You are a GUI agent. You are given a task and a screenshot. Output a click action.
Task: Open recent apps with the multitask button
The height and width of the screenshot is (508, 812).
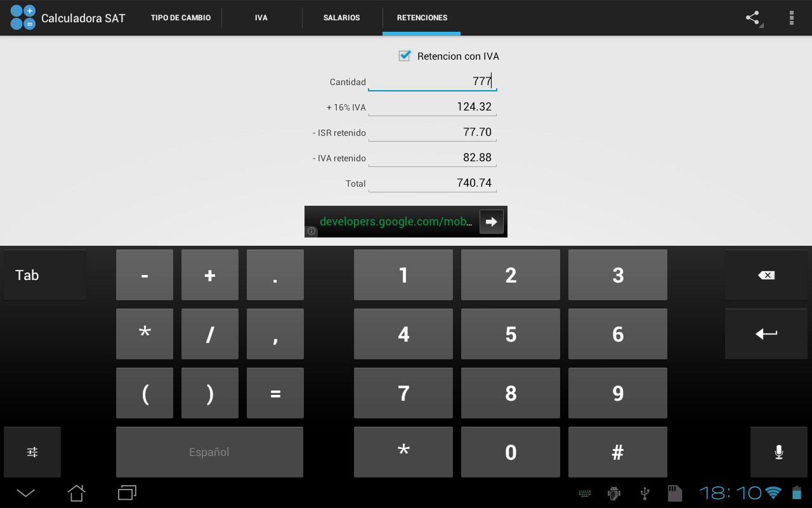pyautogui.click(x=126, y=492)
